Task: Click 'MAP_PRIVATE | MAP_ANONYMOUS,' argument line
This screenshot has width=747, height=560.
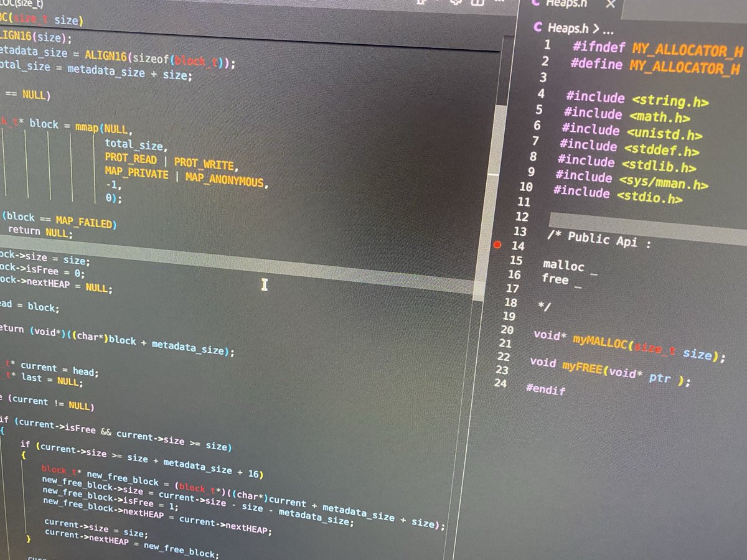Action: click(186, 178)
